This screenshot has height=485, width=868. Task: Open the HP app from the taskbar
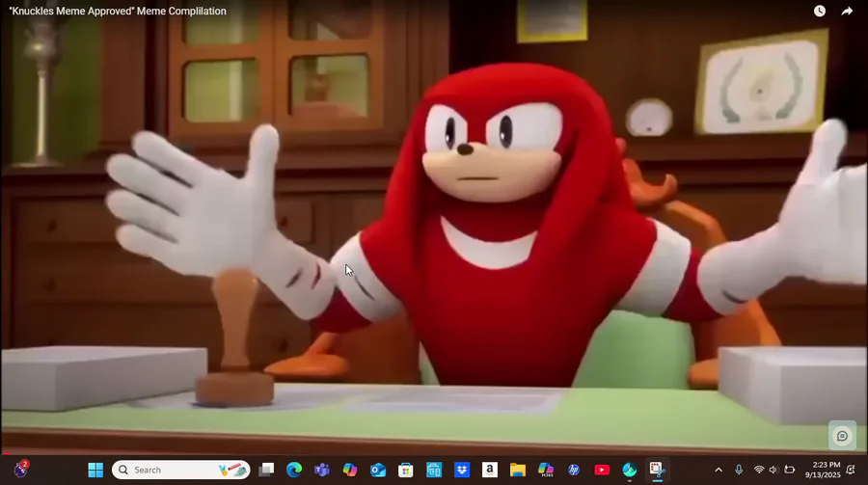pyautogui.click(x=574, y=470)
